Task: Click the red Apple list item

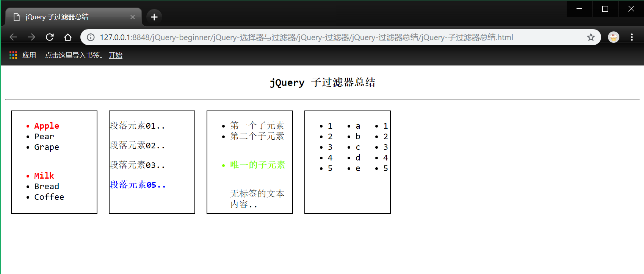Action: [x=47, y=126]
